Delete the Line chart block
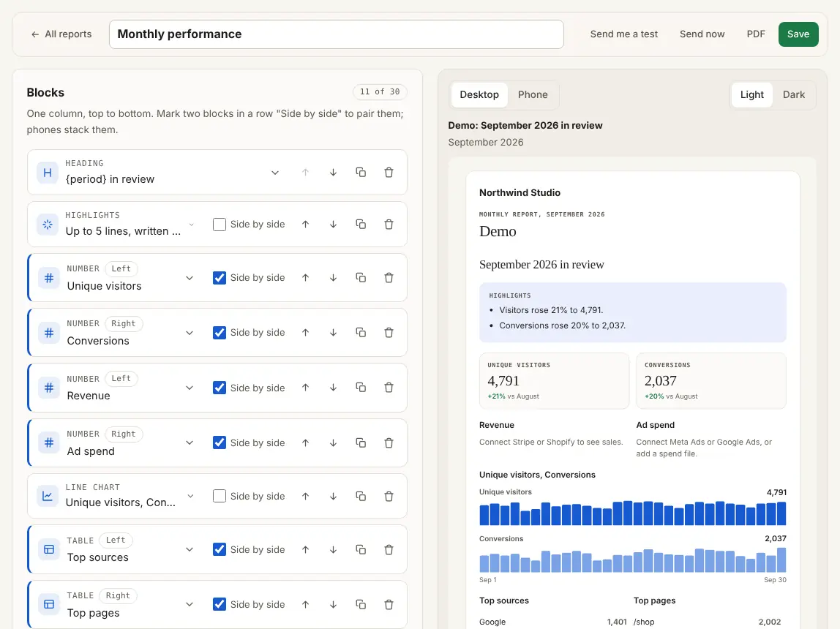 (389, 496)
